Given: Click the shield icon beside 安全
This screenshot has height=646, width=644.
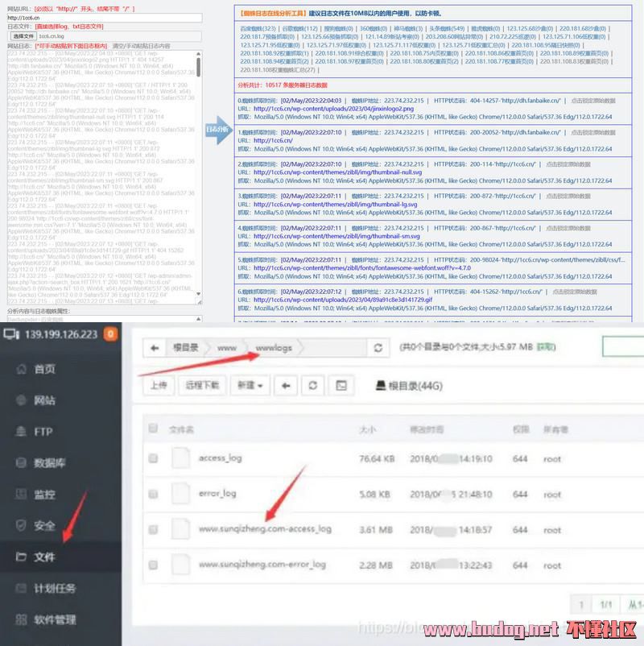Looking at the screenshot, I should coord(21,525).
